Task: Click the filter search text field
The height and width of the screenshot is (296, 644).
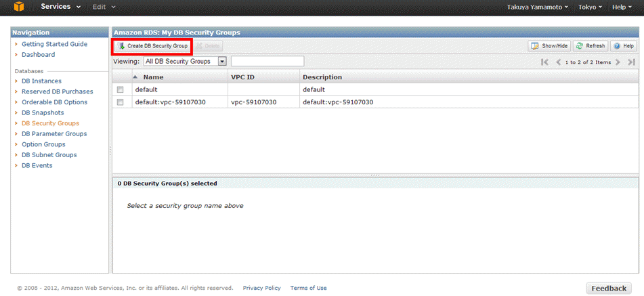Action: (x=267, y=61)
